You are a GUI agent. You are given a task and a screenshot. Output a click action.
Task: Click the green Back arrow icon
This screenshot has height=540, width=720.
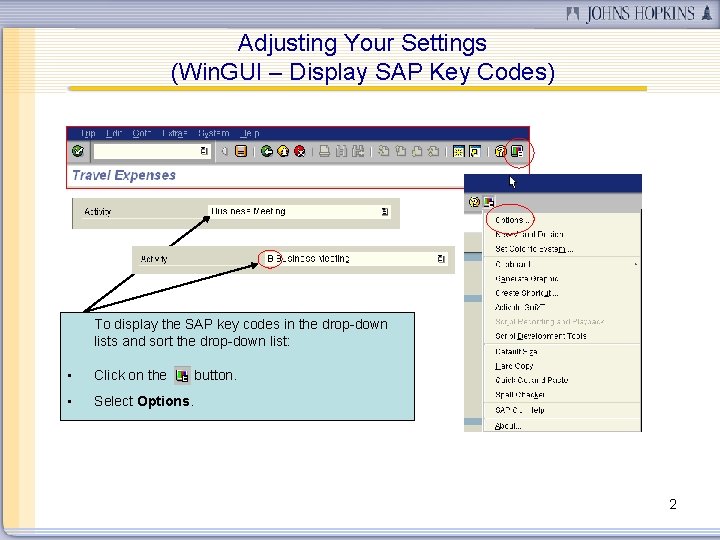click(x=267, y=151)
